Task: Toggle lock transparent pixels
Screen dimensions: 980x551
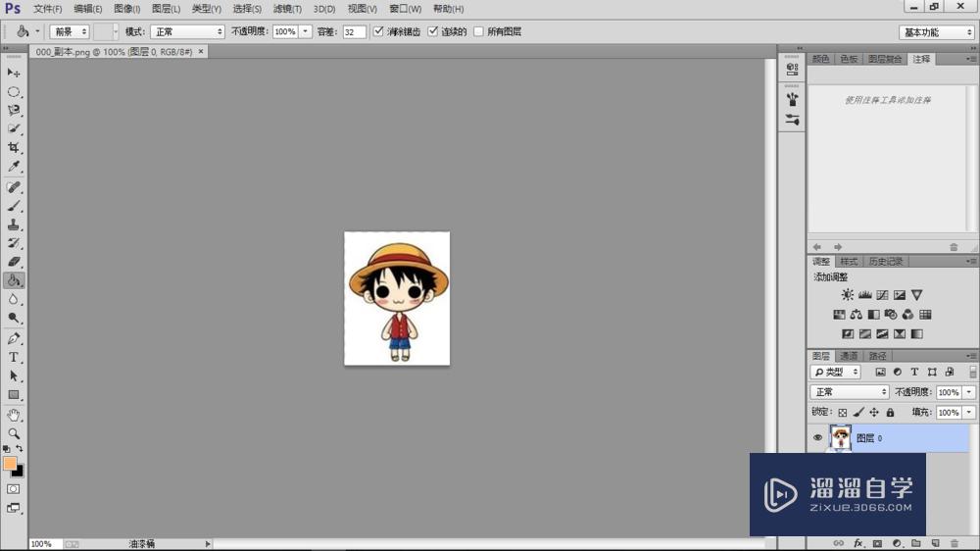Action: tap(843, 412)
